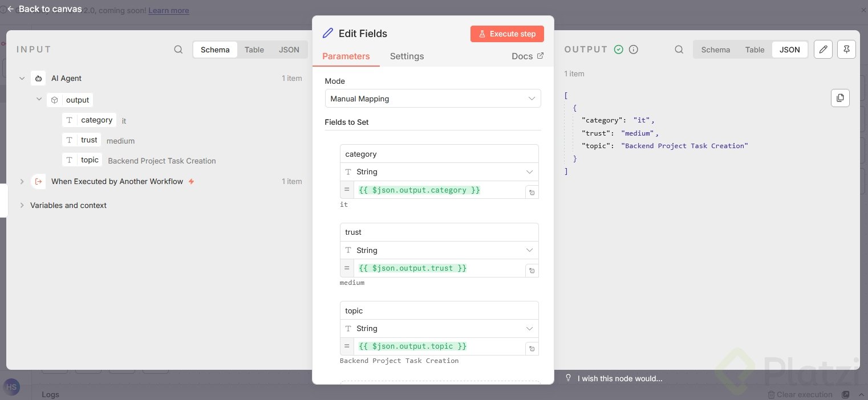
Task: Select the input Table view tab
Action: 254,50
